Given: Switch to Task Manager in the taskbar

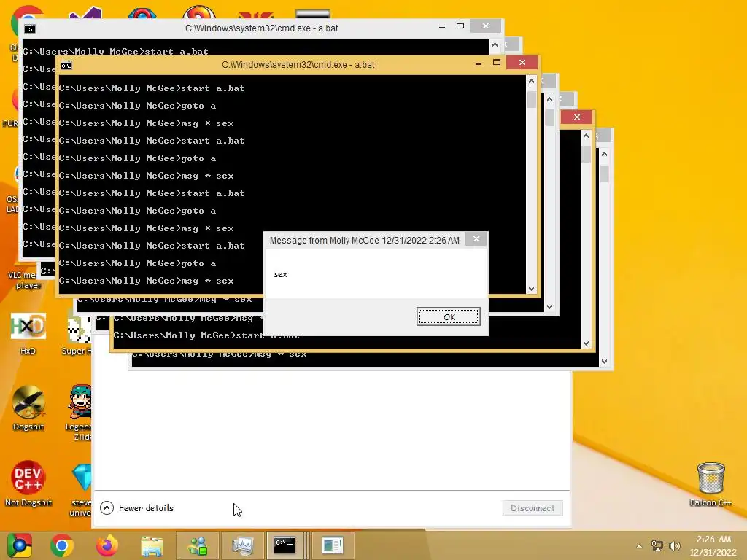Looking at the screenshot, I should [242, 545].
